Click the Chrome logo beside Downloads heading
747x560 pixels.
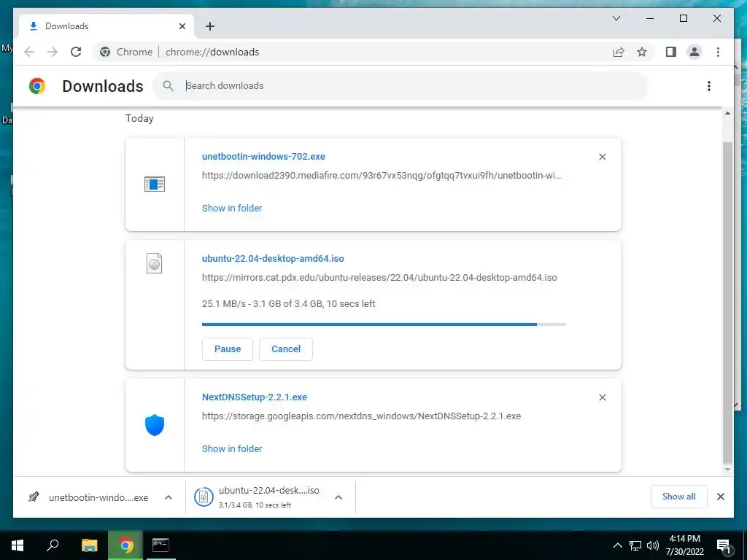coord(37,86)
